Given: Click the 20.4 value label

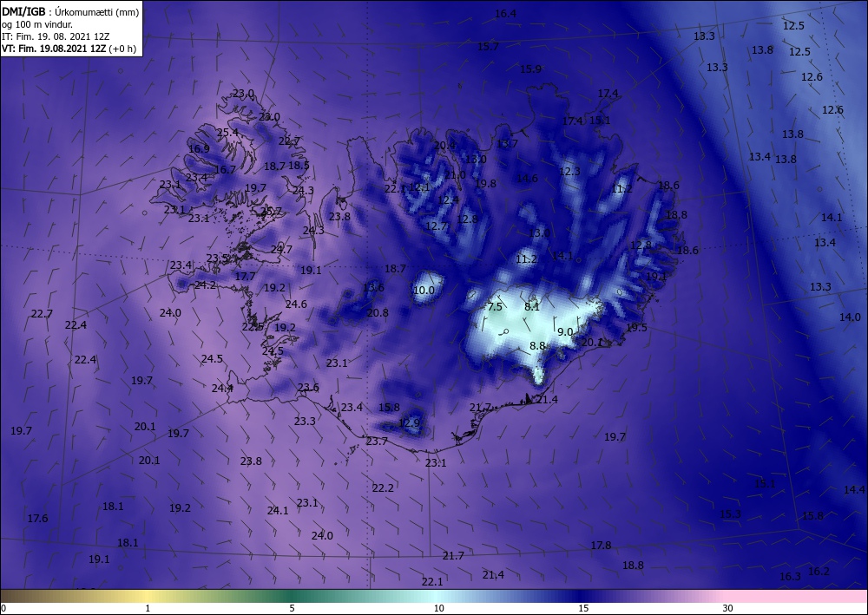Looking at the screenshot, I should click(444, 146).
